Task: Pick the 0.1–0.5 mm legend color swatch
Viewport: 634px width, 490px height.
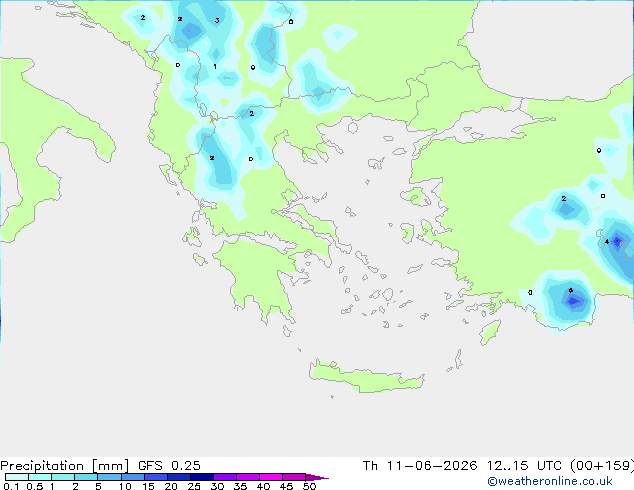Action: pyautogui.click(x=17, y=477)
